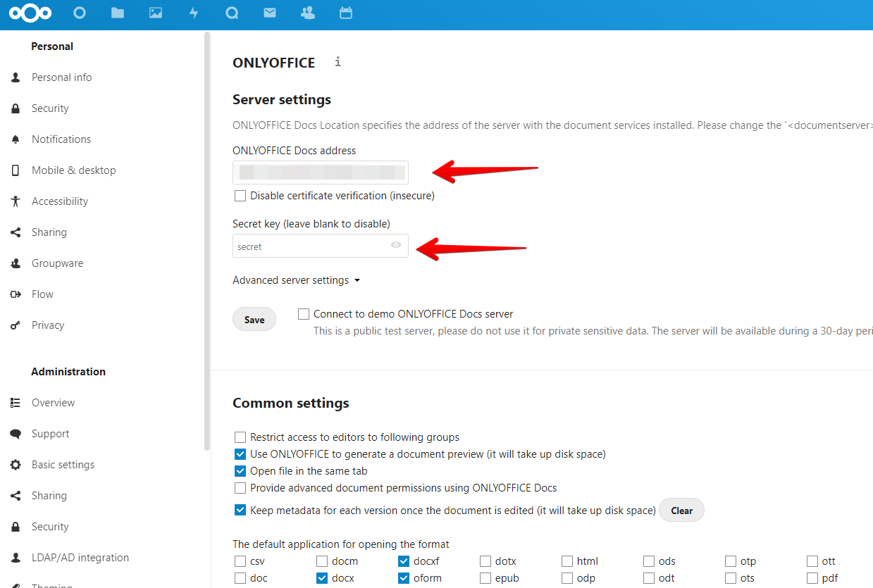Click the Nextcloud logo
The image size is (873, 588).
pos(31,13)
